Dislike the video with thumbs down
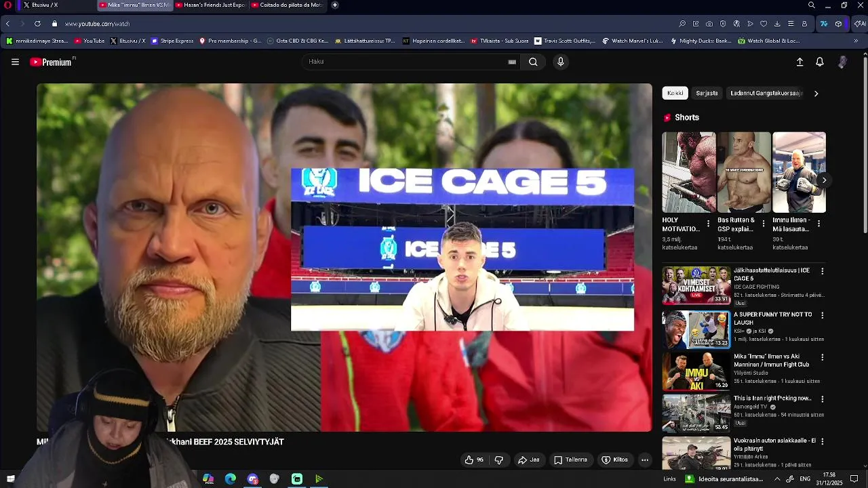Image resolution: width=868 pixels, height=488 pixels. [499, 460]
